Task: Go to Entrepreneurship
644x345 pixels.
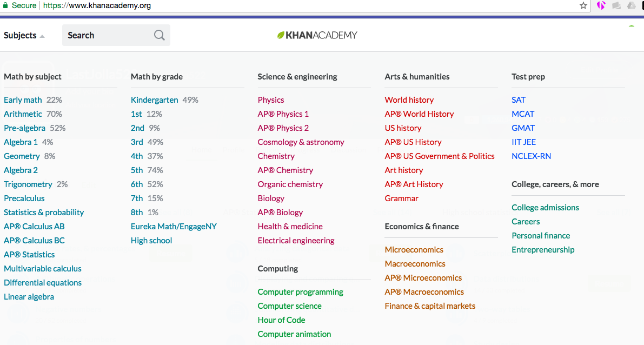Action: 543,249
